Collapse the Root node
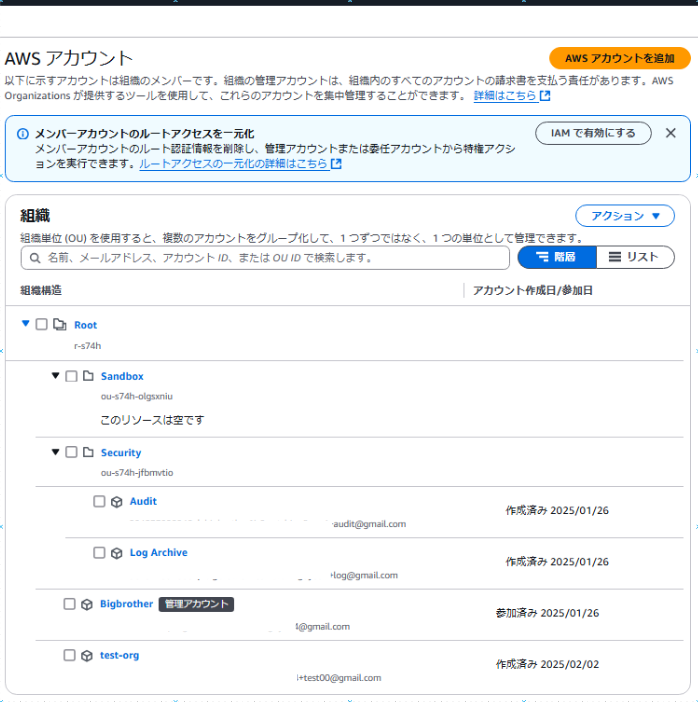Image resolution: width=698 pixels, height=702 pixels. click(x=26, y=323)
